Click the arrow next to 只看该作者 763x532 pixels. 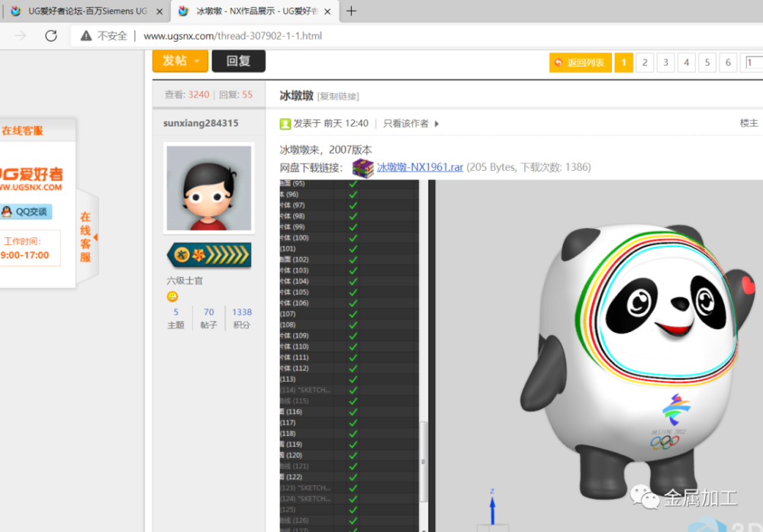436,124
